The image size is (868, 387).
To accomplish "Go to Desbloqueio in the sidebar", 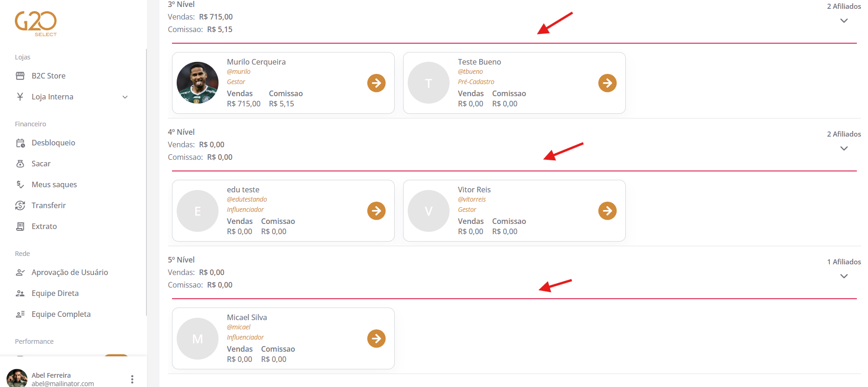I will click(53, 143).
